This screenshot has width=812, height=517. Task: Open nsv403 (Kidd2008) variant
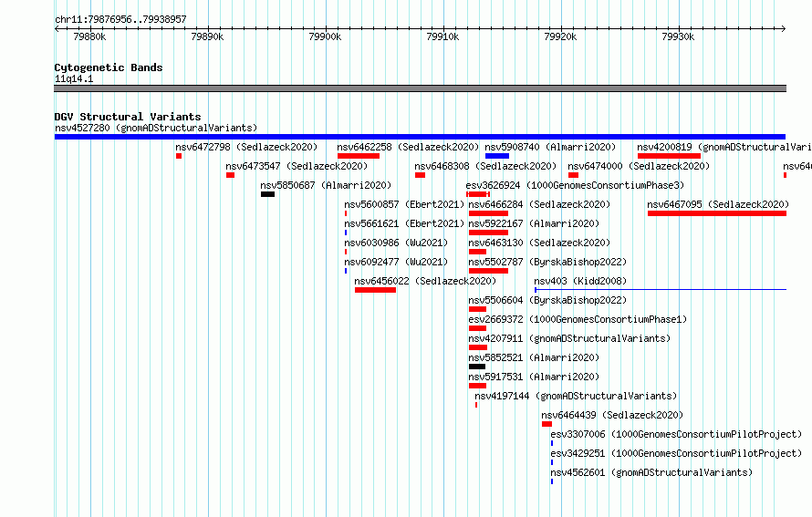(580, 281)
